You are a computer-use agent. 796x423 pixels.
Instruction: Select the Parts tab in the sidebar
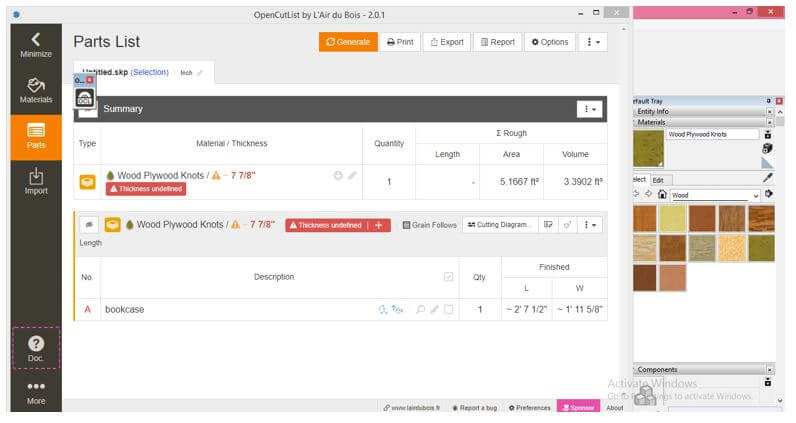click(36, 137)
